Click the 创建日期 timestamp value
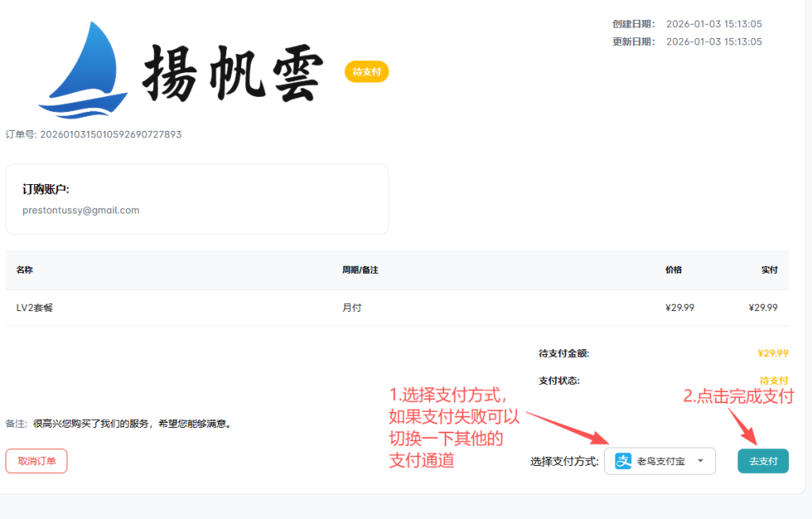The width and height of the screenshot is (812, 519). click(714, 24)
